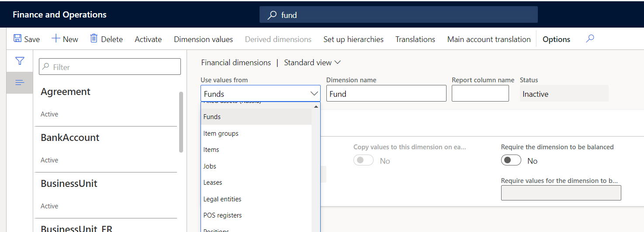Click the Inactive status field
The width and height of the screenshot is (644, 232).
pos(564,93)
